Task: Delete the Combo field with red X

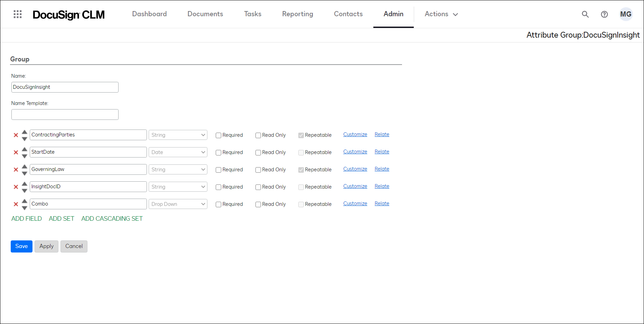Action: pyautogui.click(x=16, y=204)
